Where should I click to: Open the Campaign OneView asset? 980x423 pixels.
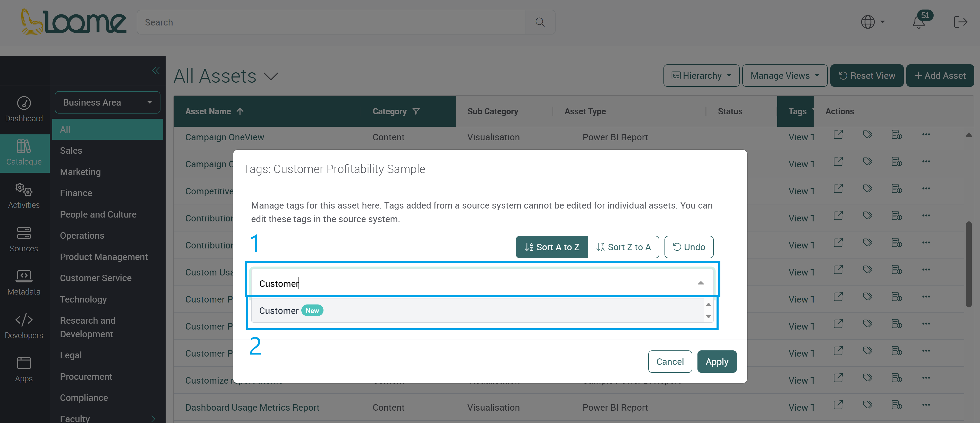[224, 137]
